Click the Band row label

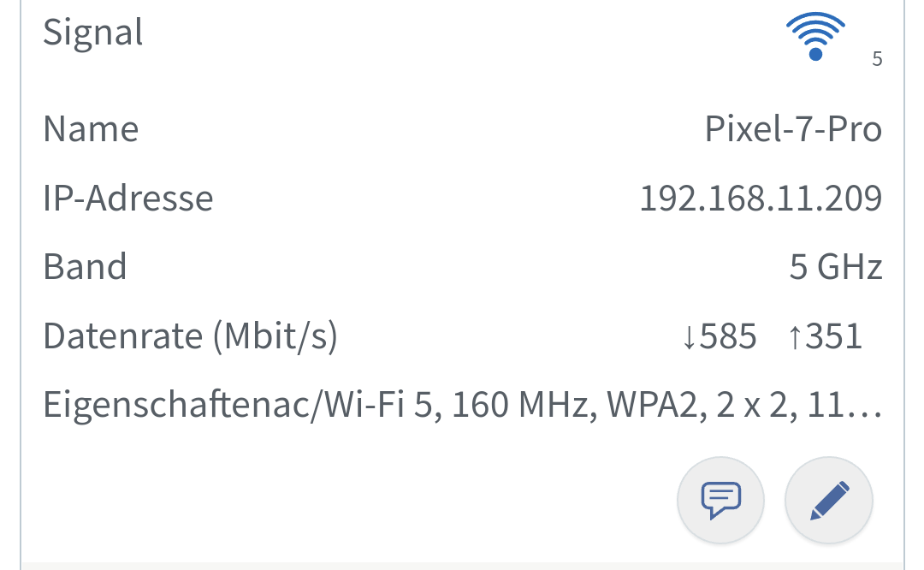85,267
